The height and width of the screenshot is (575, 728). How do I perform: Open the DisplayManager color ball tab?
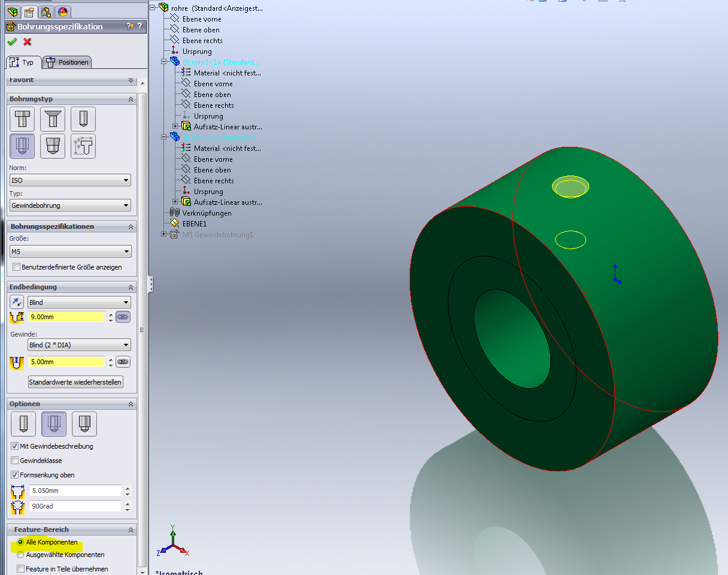[63, 12]
